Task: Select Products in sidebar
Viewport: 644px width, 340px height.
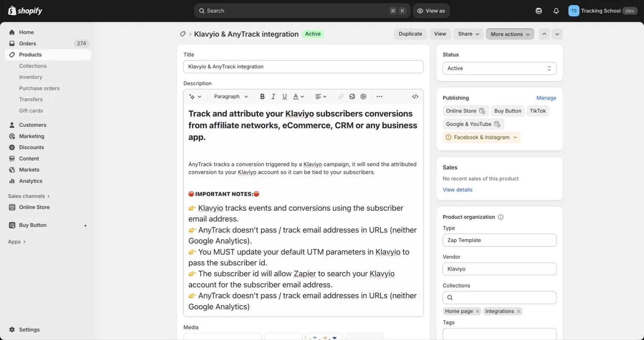Action: [48, 55]
